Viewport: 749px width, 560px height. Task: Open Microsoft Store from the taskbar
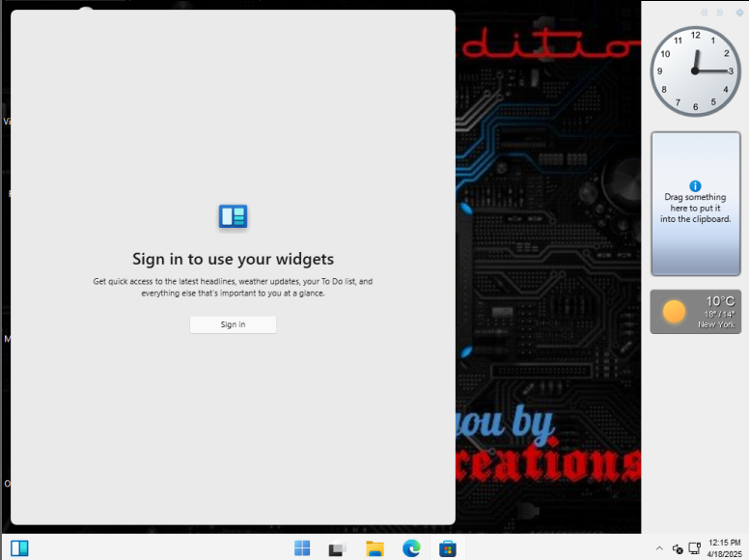click(x=448, y=548)
